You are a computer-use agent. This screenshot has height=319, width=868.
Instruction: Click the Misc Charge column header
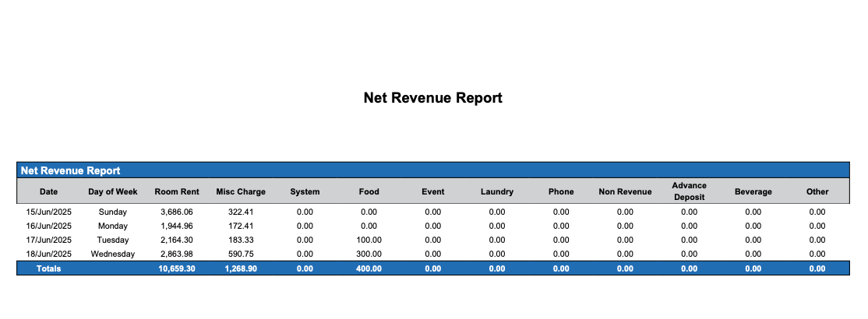click(241, 191)
